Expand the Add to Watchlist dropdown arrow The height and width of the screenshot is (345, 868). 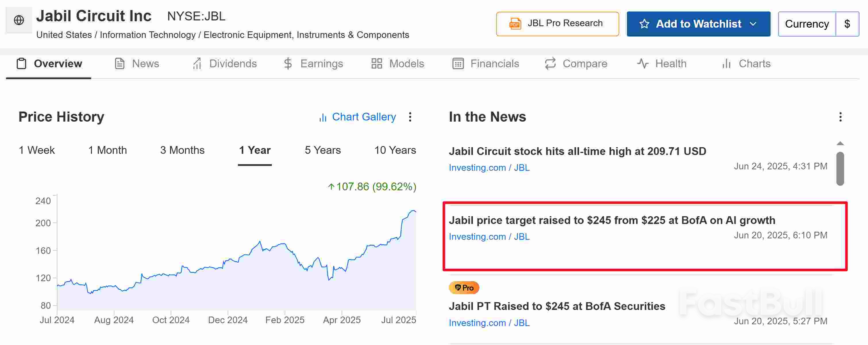pyautogui.click(x=752, y=24)
